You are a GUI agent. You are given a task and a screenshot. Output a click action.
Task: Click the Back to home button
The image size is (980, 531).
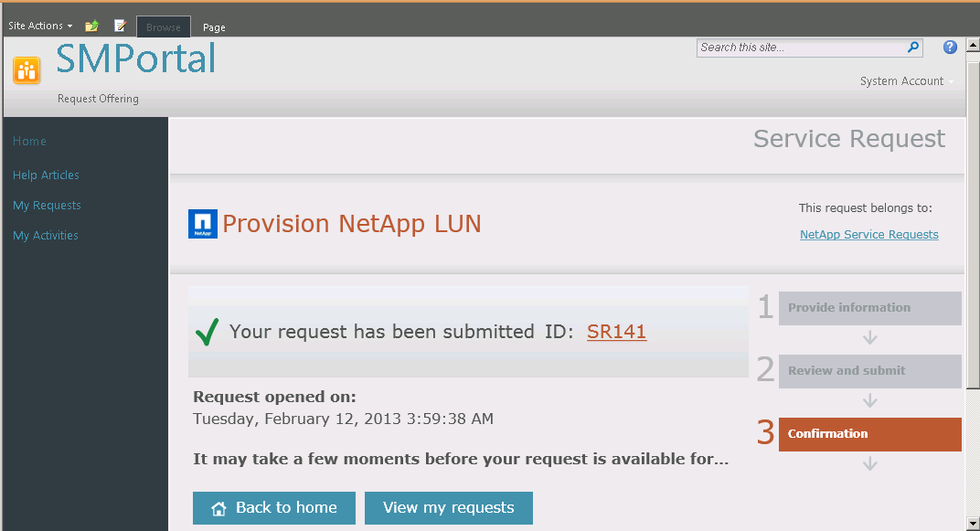pos(273,508)
